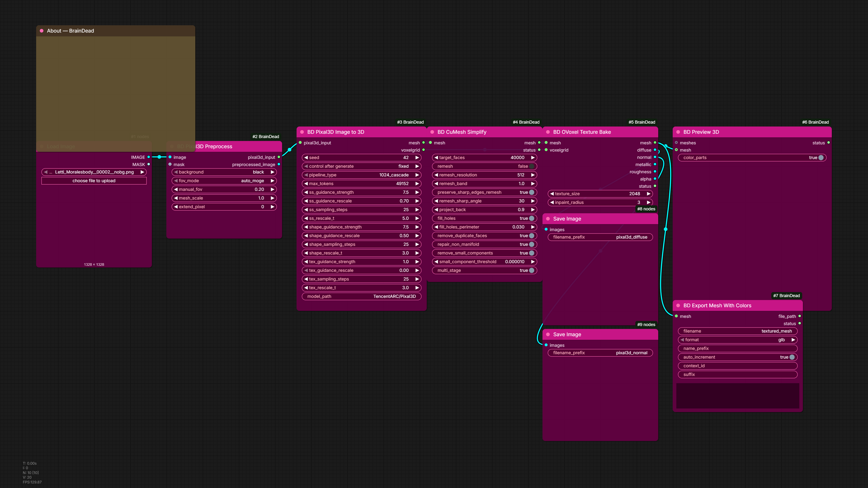Click the IMAGE output socket on Load Image

[149, 157]
